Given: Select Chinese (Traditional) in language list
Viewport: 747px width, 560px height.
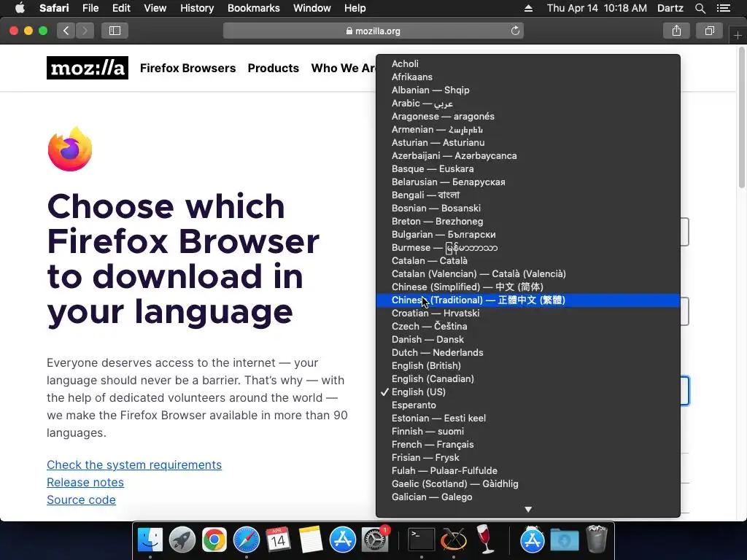Looking at the screenshot, I should click(x=528, y=300).
